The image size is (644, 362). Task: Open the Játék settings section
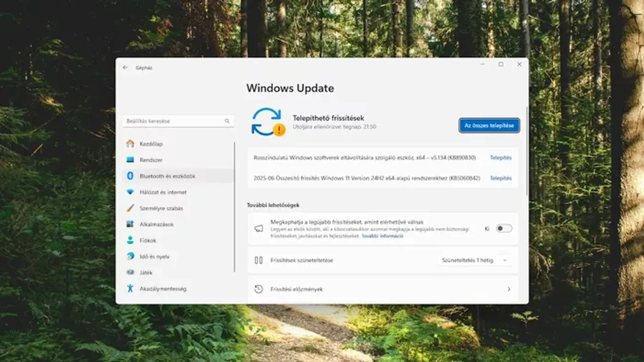point(178,272)
